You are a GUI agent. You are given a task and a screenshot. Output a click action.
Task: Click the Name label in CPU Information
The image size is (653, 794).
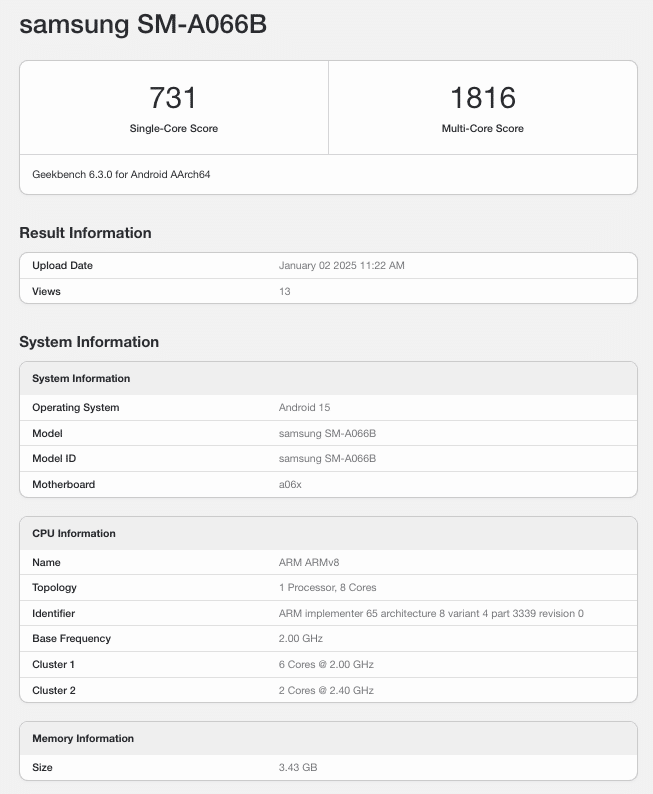pos(46,562)
